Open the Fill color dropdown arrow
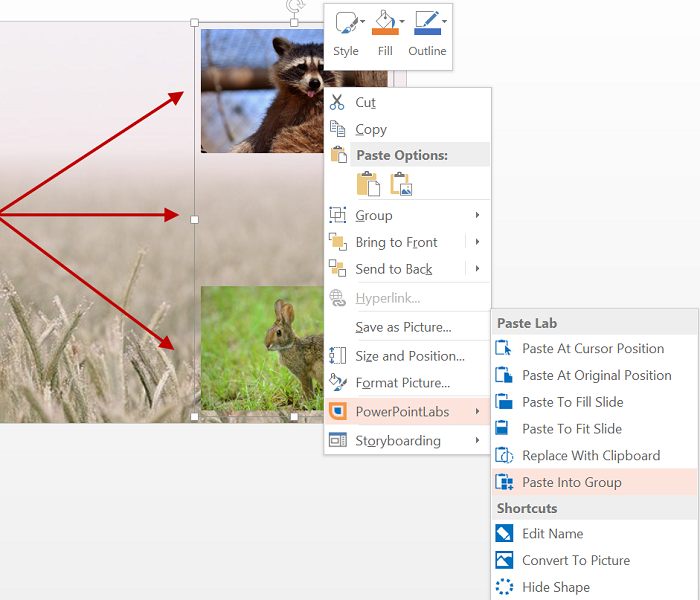 [402, 21]
